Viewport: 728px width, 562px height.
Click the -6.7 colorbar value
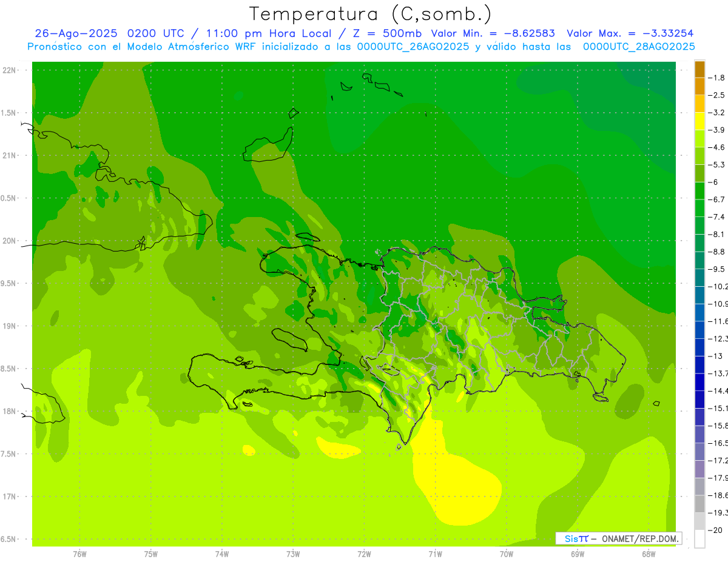[717, 199]
